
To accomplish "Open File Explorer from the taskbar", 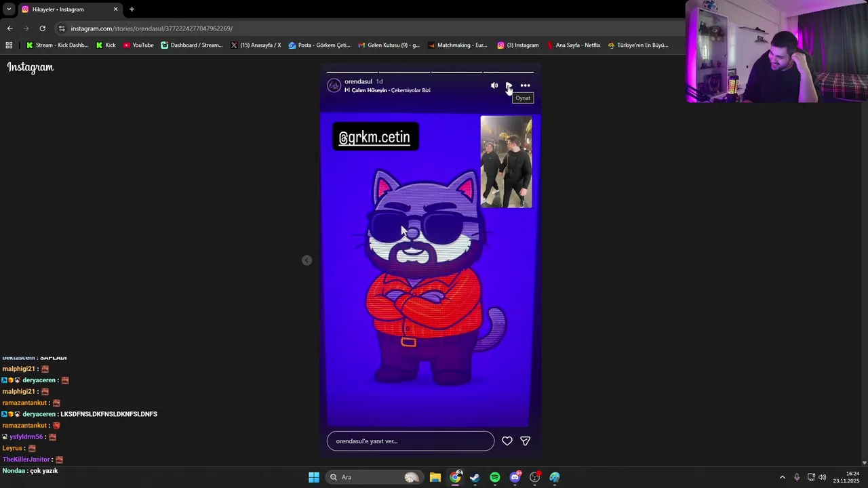I will [x=435, y=477].
